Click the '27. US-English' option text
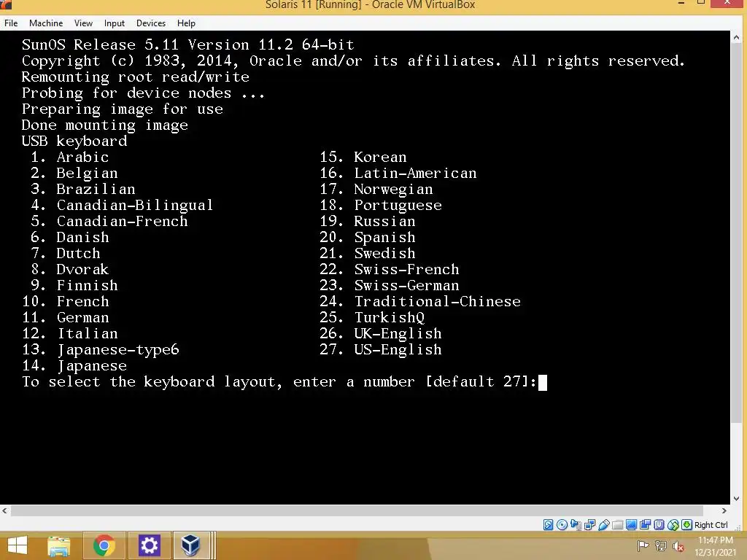The image size is (747, 560). click(381, 350)
